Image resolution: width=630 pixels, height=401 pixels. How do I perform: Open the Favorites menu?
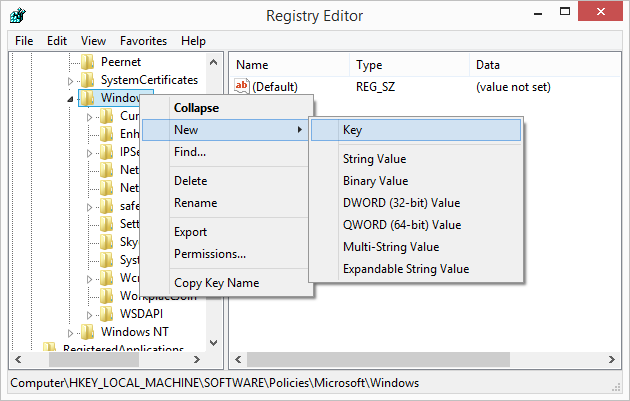(143, 41)
